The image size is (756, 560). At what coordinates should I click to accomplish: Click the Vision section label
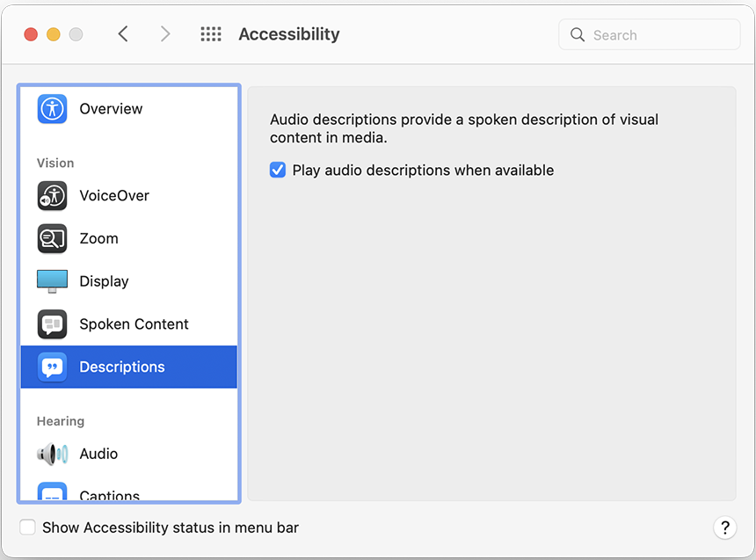[55, 163]
